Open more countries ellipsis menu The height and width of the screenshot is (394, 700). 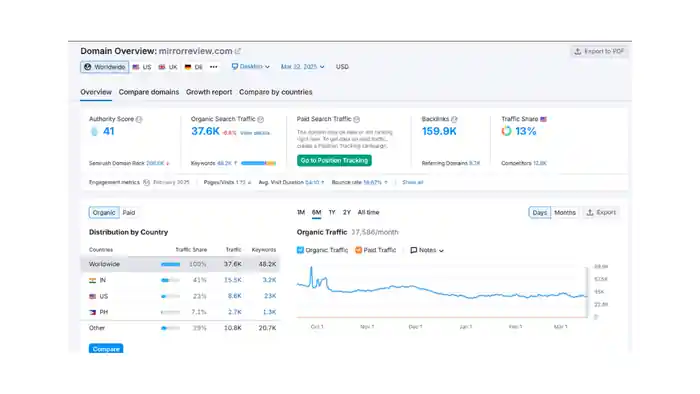(x=214, y=67)
